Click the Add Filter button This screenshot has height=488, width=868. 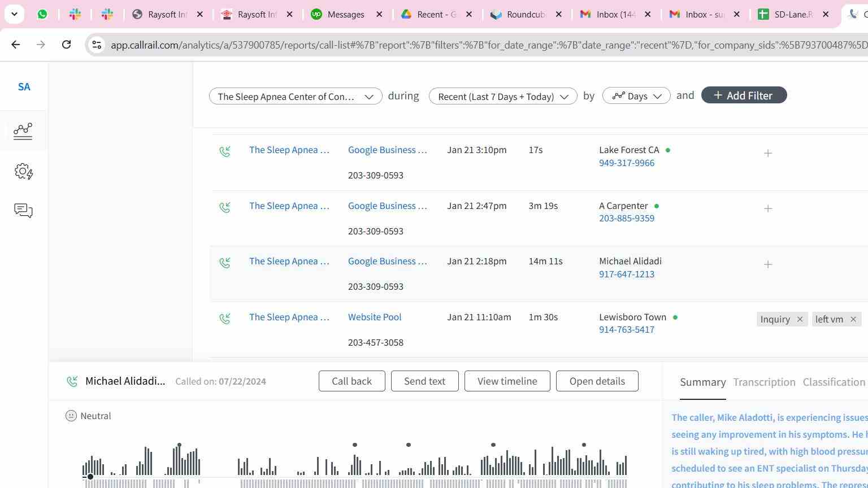coord(744,95)
